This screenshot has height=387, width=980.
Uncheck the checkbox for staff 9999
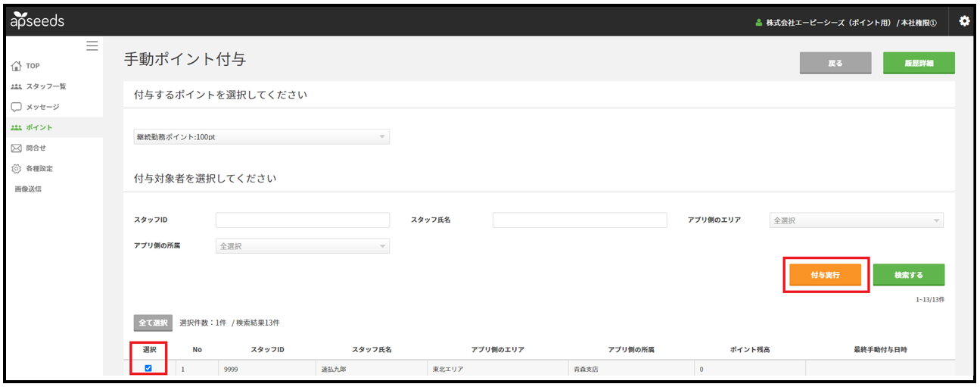148,368
